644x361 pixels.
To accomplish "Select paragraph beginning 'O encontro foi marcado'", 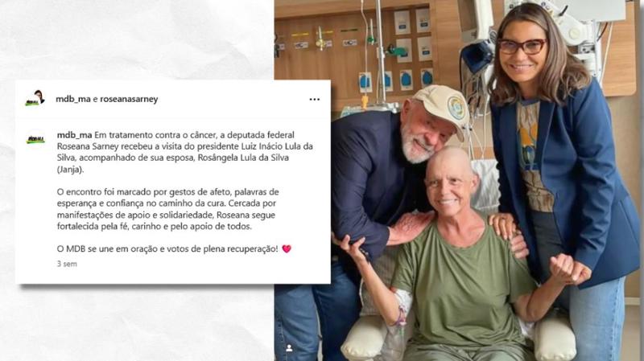I will click(x=167, y=209).
